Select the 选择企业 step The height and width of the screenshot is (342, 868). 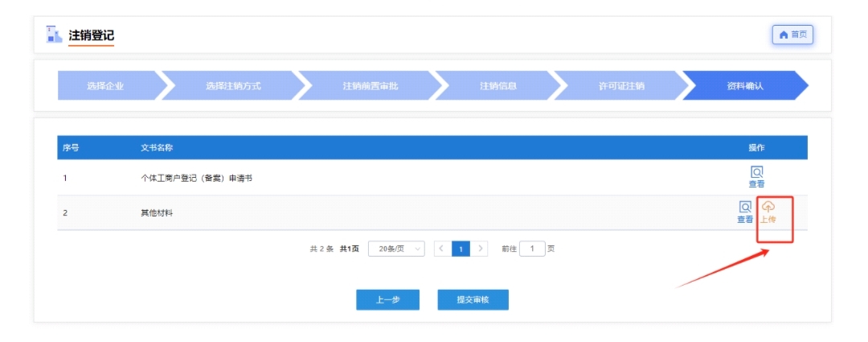[105, 86]
